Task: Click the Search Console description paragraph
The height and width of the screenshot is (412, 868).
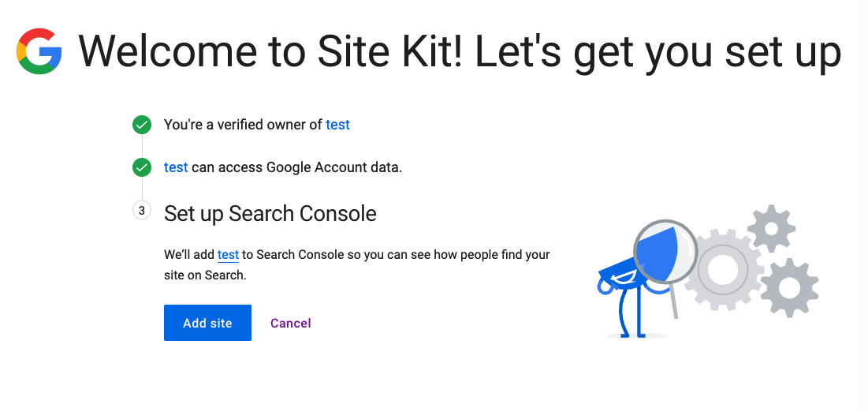Action: point(357,264)
